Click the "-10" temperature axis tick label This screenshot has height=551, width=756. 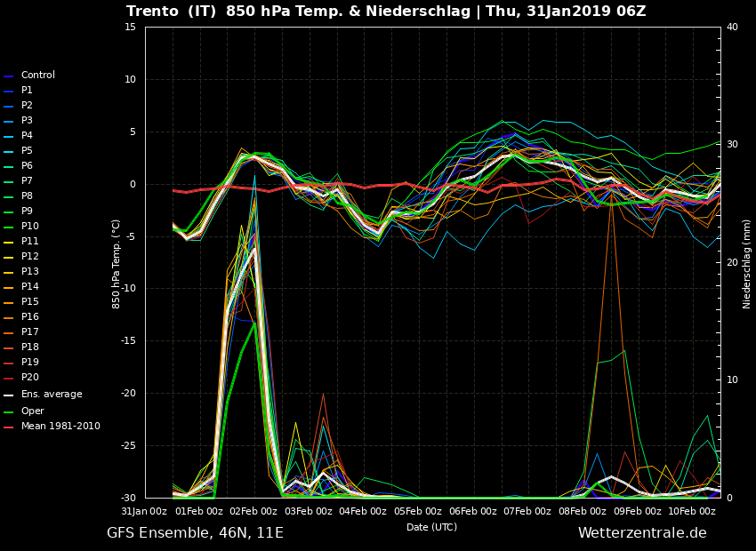[x=129, y=289]
